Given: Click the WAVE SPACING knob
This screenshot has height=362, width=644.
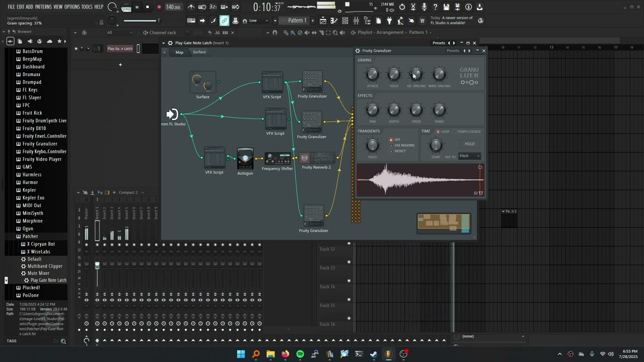Looking at the screenshot, I should point(439,75).
